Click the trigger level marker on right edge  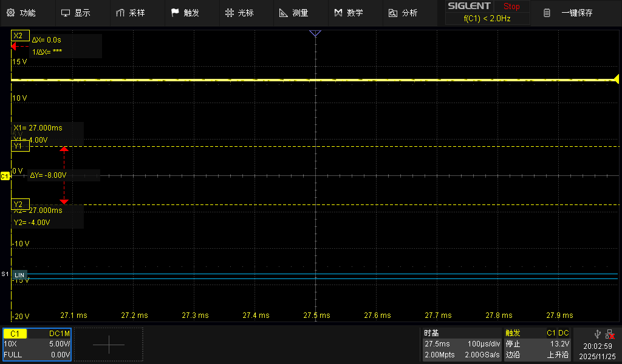(x=617, y=79)
